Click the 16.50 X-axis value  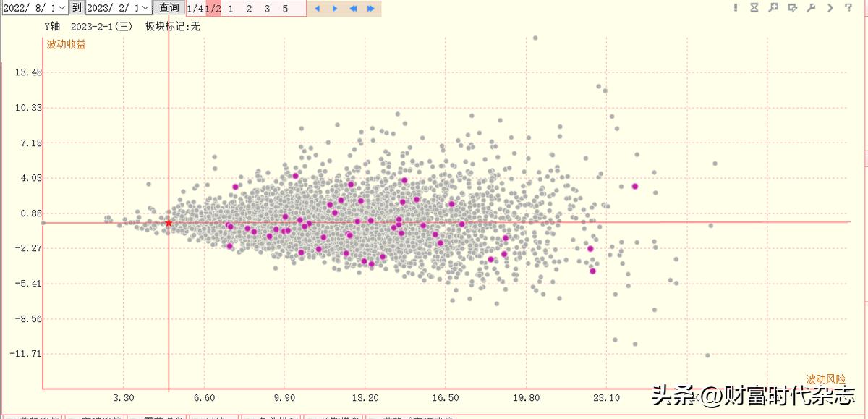pyautogui.click(x=446, y=398)
